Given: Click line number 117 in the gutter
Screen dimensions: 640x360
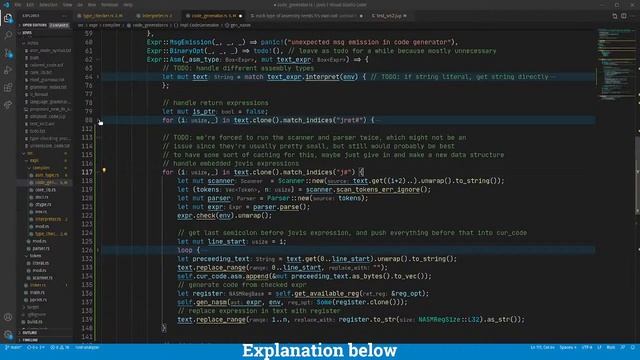Looking at the screenshot, I should click(87, 172).
